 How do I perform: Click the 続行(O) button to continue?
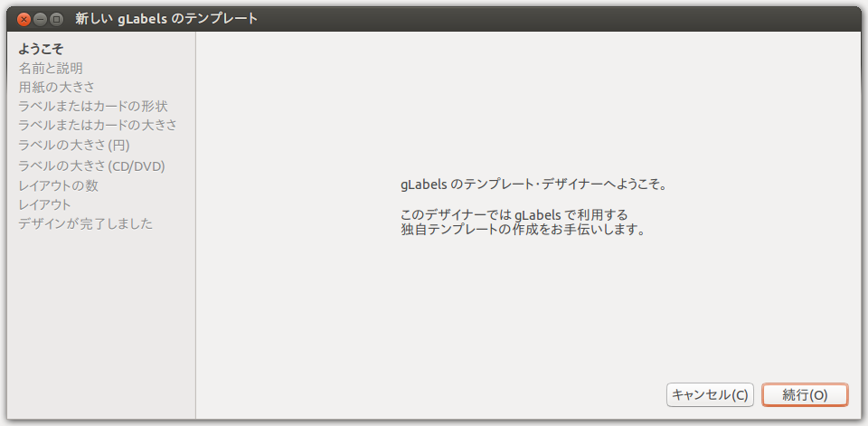805,395
